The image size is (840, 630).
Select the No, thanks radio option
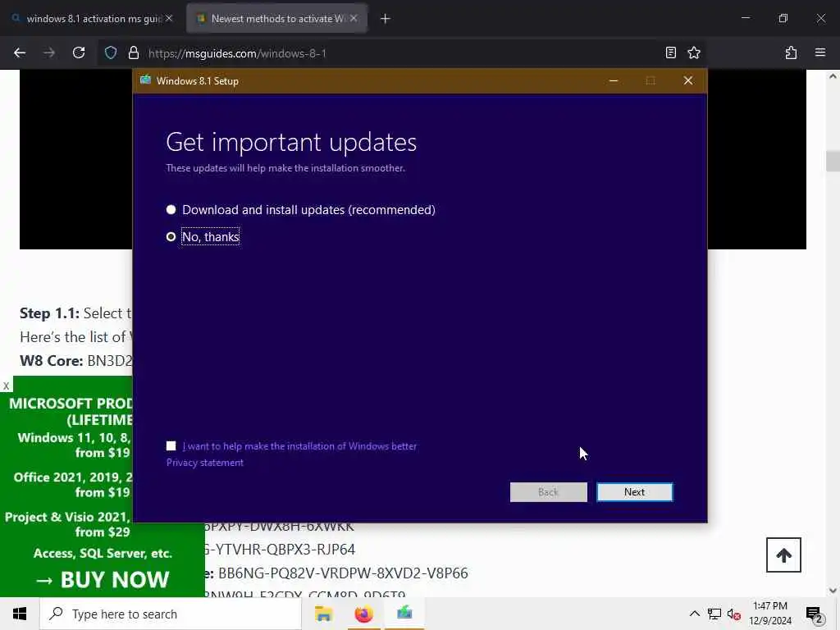coord(171,237)
